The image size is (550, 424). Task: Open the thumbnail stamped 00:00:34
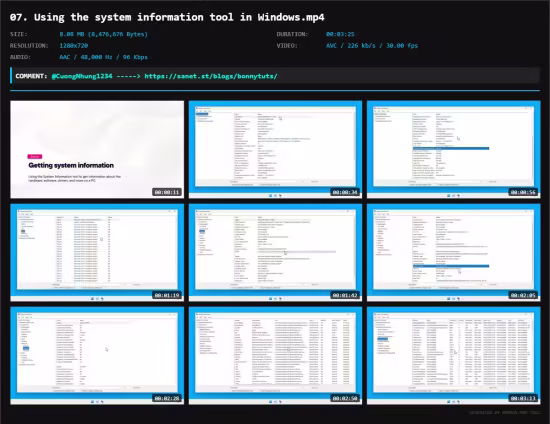(275, 149)
